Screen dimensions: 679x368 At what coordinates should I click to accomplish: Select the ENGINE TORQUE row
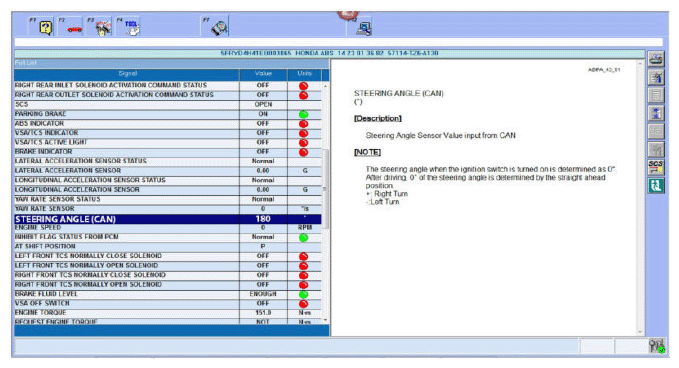[x=168, y=313]
